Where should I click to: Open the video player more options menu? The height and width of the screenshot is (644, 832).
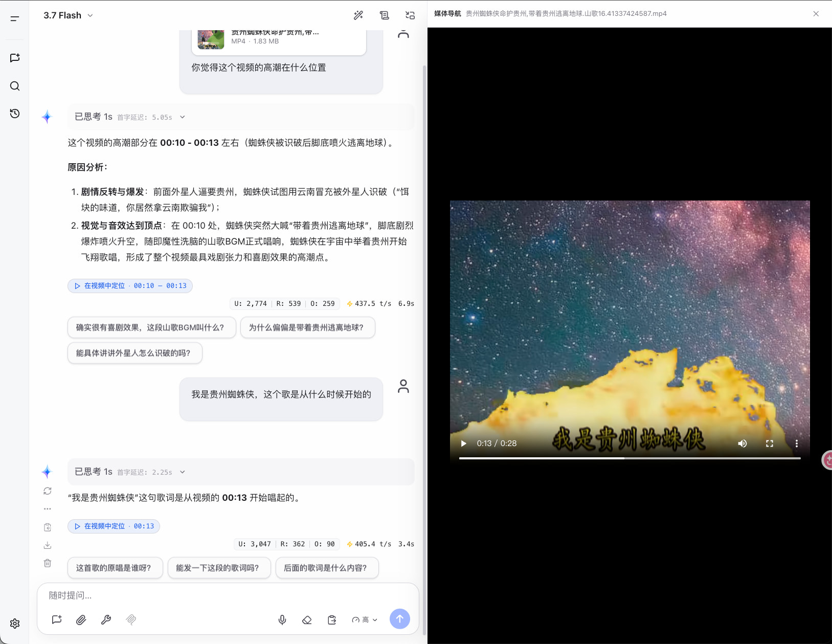797,443
